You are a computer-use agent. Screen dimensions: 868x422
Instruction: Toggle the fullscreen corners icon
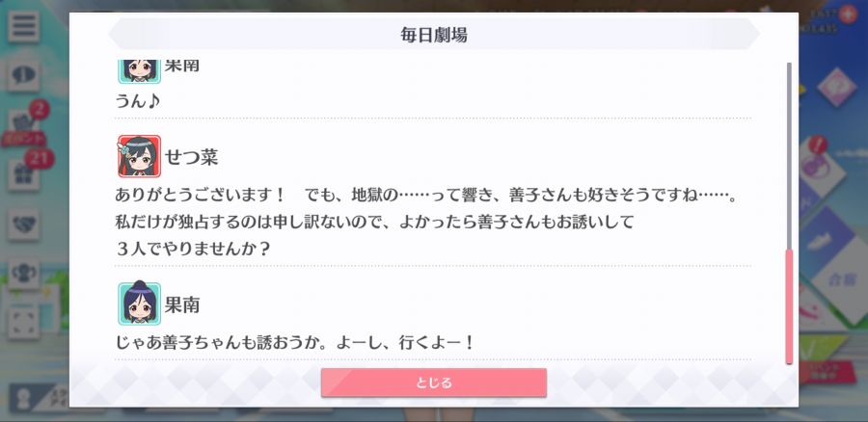(23, 322)
